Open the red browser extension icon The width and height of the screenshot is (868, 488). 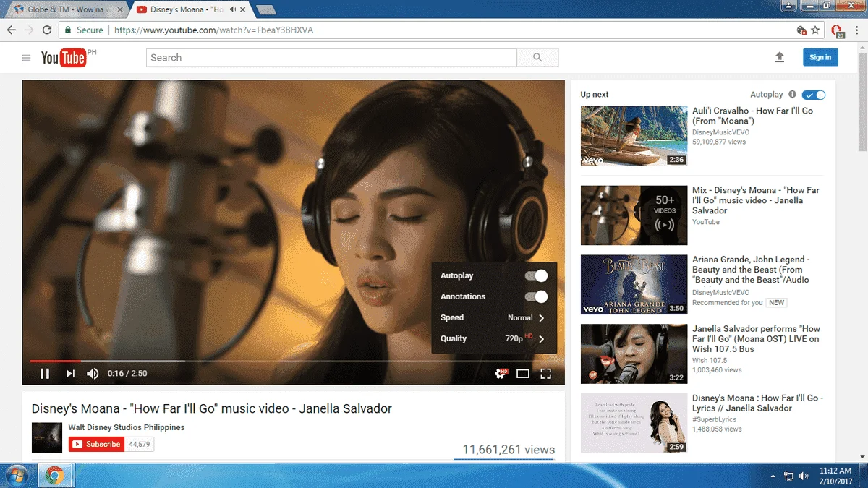[x=837, y=30]
